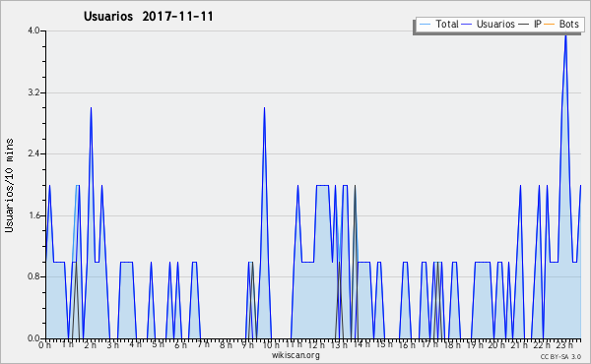This screenshot has width=591, height=364.
Task: Click the chart title Usuarios 2017-11-11
Action: pyautogui.click(x=148, y=16)
